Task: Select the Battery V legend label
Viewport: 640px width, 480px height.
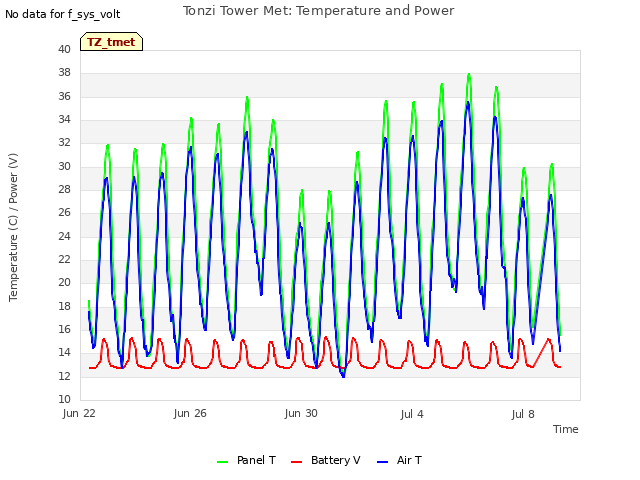Action: pyautogui.click(x=336, y=460)
